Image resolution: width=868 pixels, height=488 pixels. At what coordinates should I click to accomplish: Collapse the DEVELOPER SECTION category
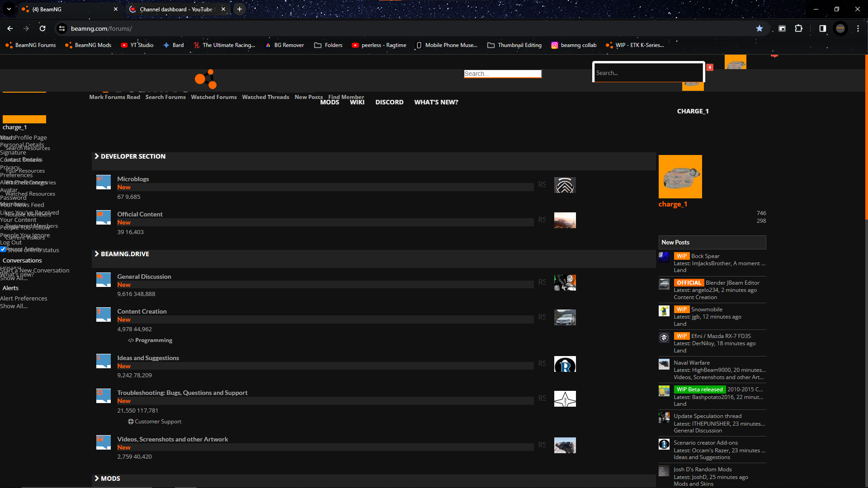pyautogui.click(x=97, y=156)
